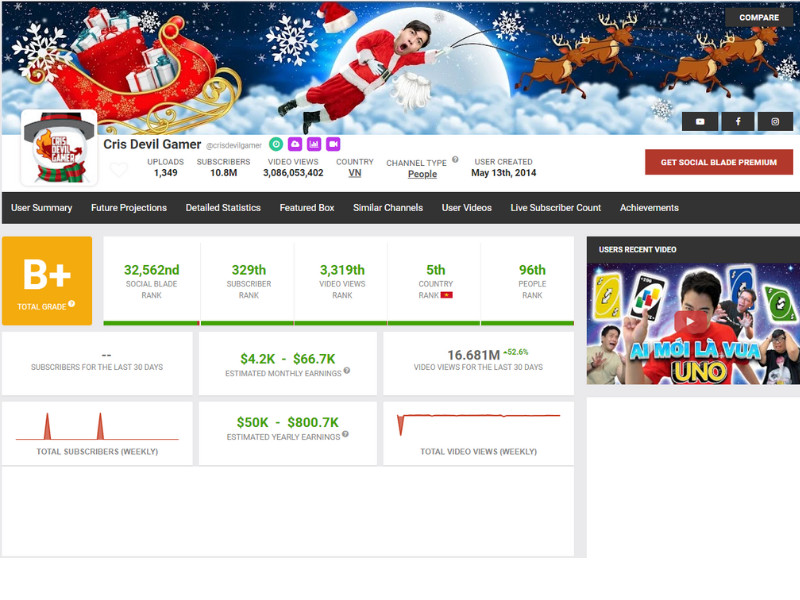Open the Featured Box tab

307,208
